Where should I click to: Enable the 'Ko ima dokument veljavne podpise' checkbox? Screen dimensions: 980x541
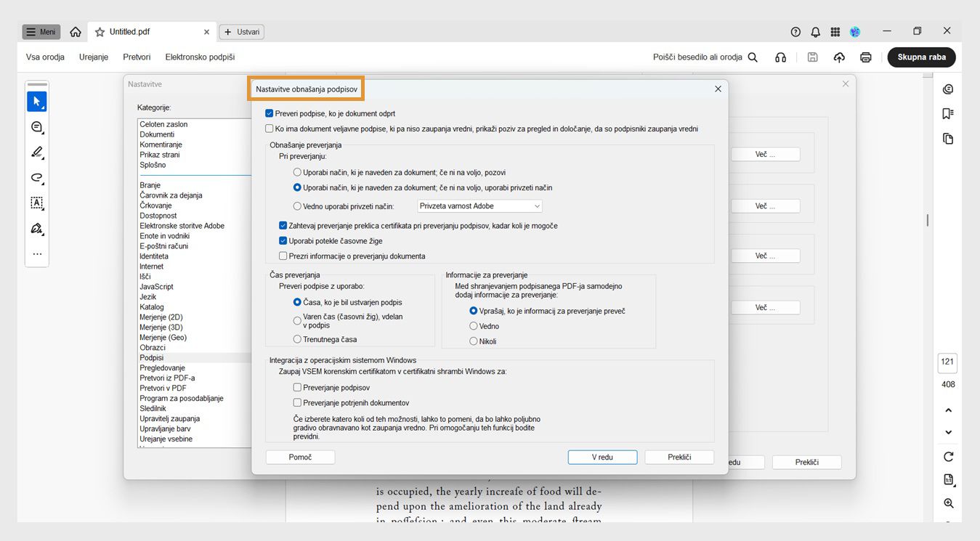click(x=270, y=129)
